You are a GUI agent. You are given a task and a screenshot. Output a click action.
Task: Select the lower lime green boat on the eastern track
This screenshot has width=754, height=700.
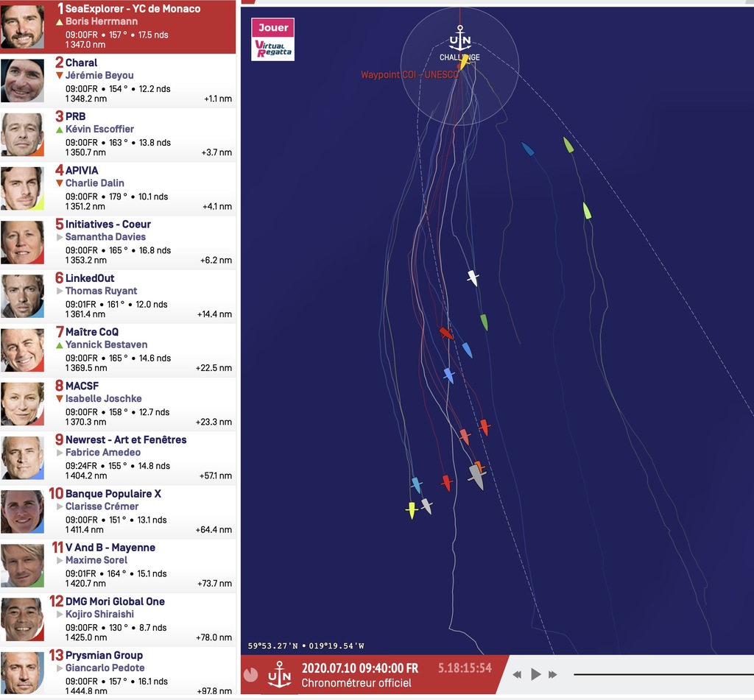coord(587,211)
